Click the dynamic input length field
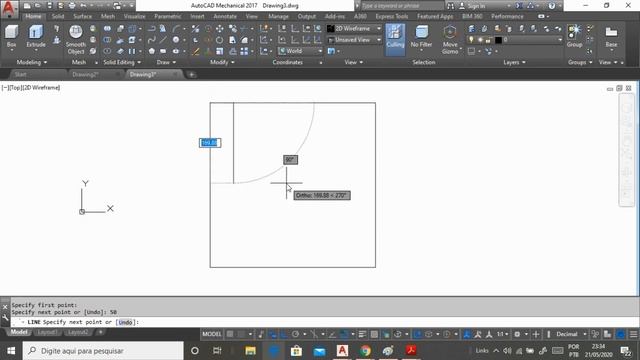 pos(210,143)
